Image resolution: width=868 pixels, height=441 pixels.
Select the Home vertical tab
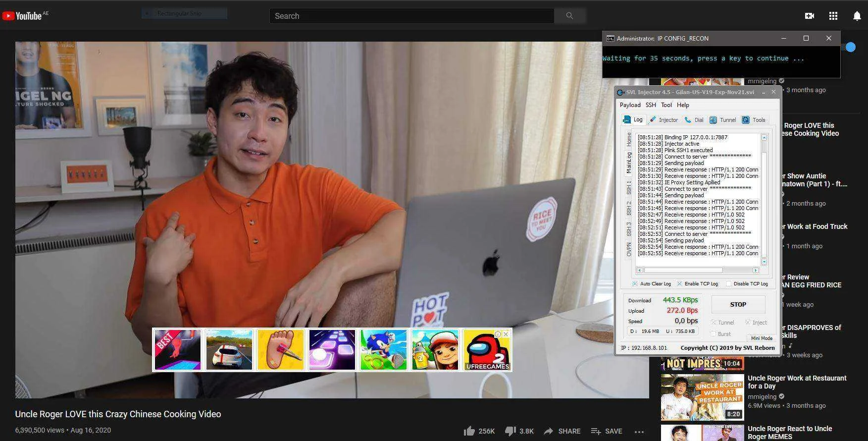tap(629, 139)
